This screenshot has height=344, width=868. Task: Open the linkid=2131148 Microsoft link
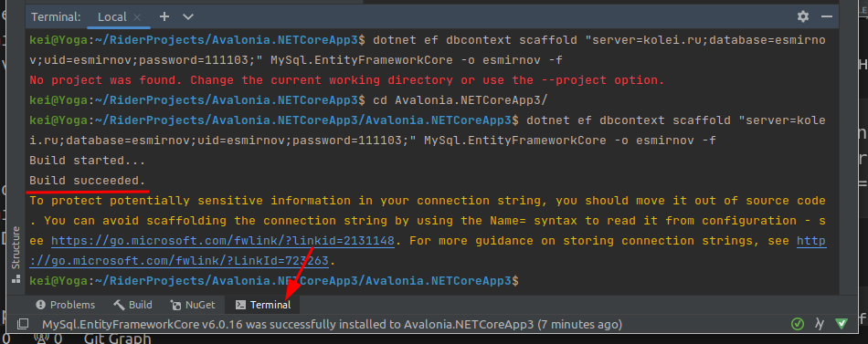(223, 241)
